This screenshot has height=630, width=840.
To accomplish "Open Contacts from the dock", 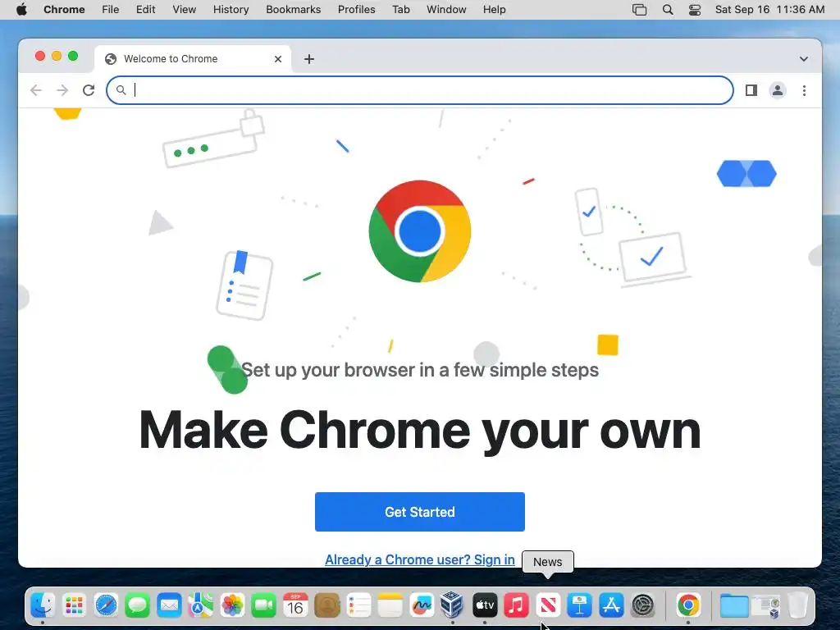I will pos(326,605).
